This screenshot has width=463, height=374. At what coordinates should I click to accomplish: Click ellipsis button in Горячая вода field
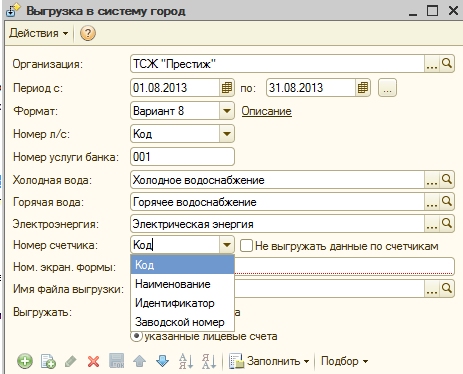pyautogui.click(x=432, y=202)
